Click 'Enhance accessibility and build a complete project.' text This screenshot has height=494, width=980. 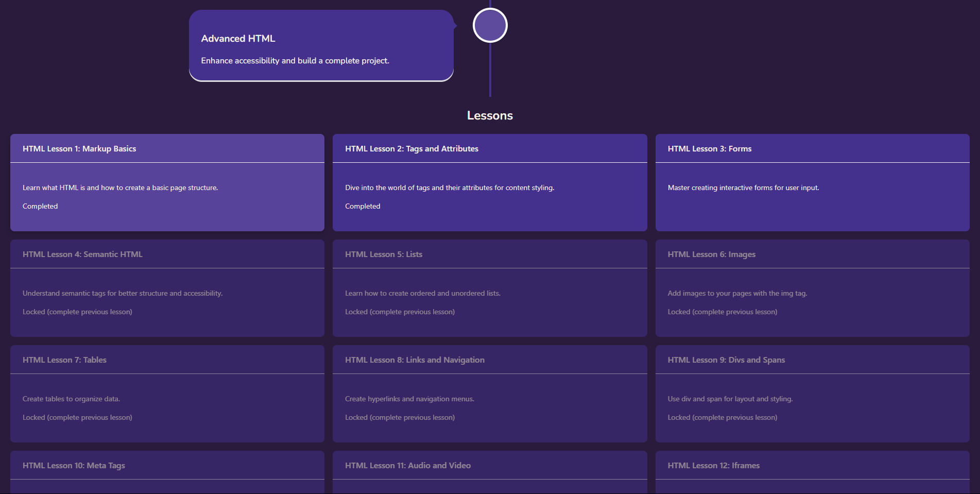click(x=295, y=61)
